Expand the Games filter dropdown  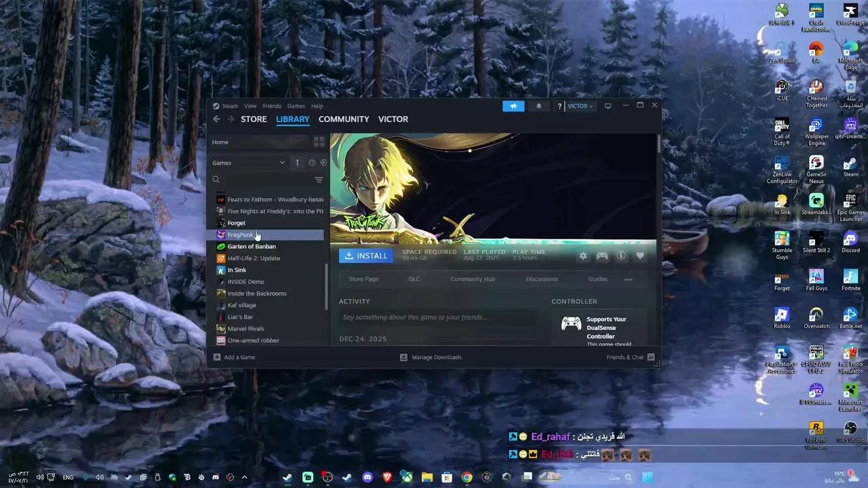[x=249, y=163]
